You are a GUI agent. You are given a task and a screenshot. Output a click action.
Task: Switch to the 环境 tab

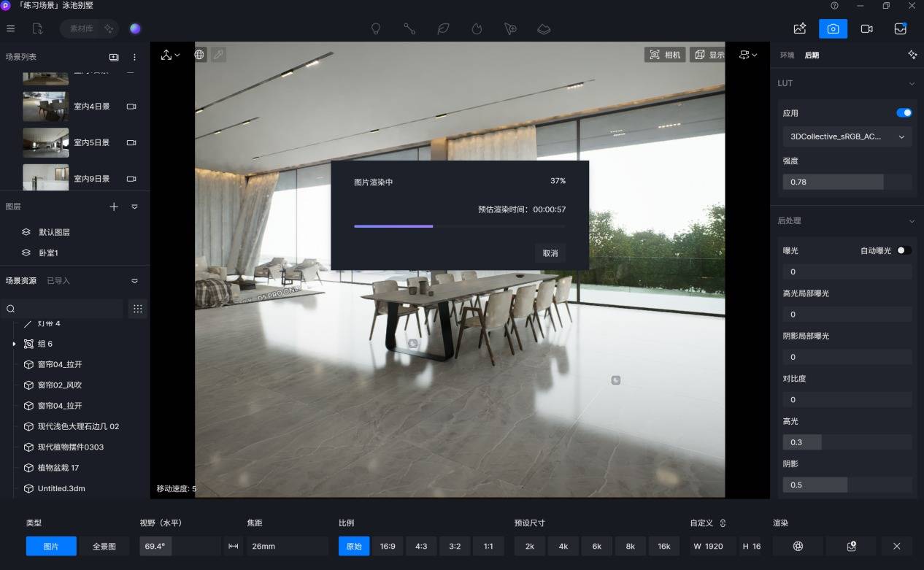pyautogui.click(x=787, y=55)
